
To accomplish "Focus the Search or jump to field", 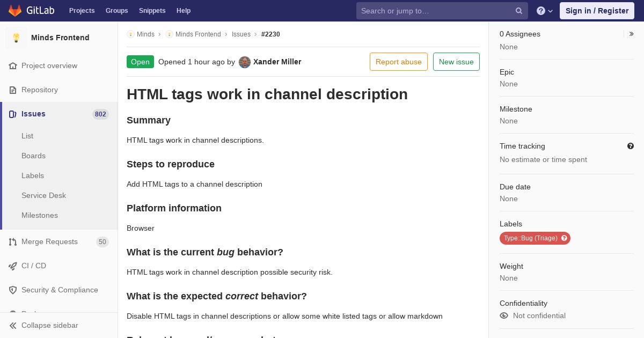I will point(442,11).
